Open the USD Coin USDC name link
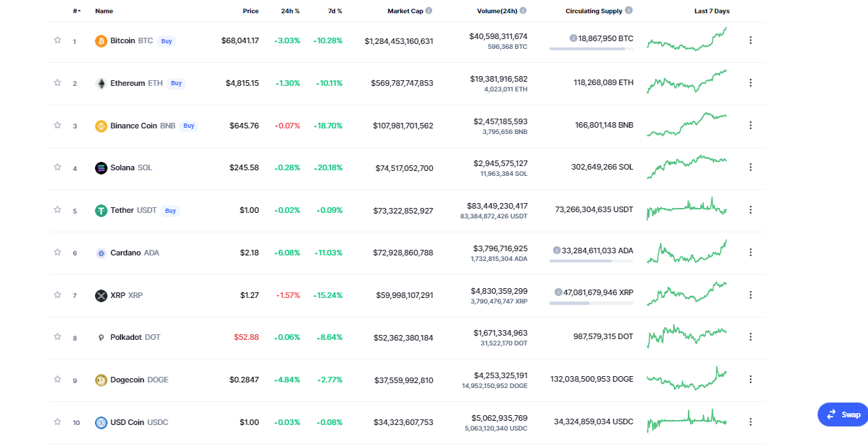868x448 pixels. (x=139, y=422)
